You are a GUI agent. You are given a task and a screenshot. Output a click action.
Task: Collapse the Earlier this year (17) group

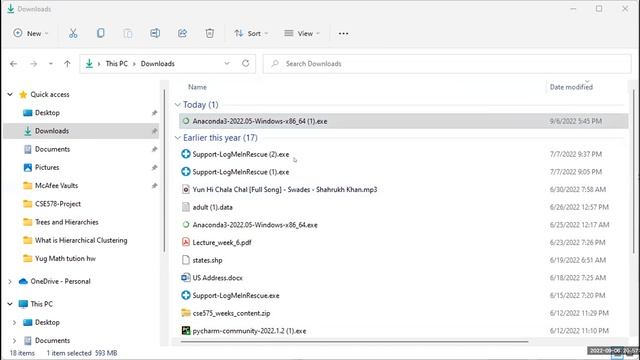pos(178,138)
